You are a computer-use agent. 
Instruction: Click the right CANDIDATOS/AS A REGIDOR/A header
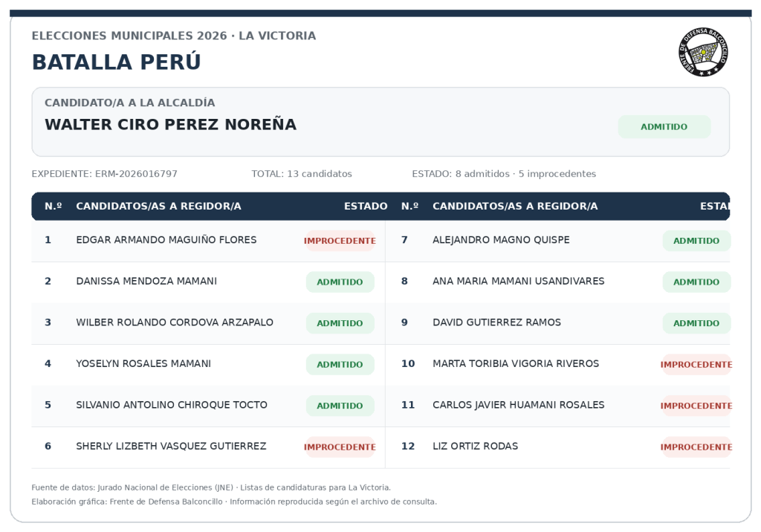[x=515, y=207]
